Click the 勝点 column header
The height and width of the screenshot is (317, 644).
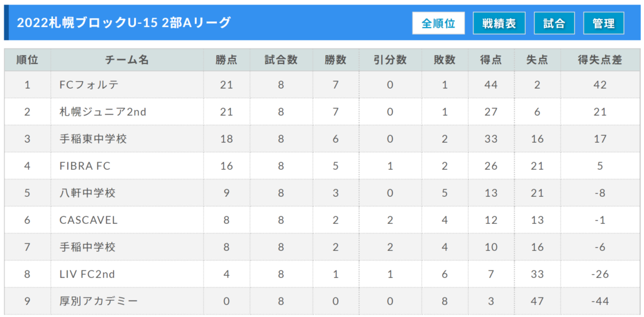[x=226, y=60]
